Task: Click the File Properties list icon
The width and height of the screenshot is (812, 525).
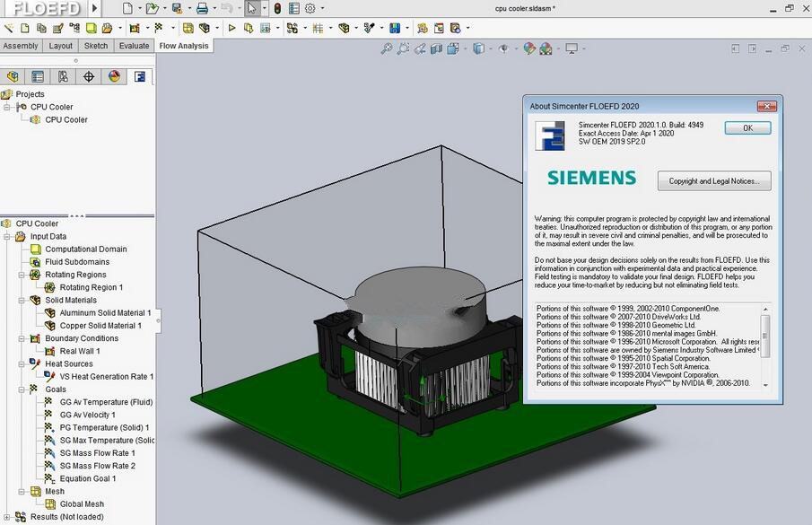Action: 294,8
